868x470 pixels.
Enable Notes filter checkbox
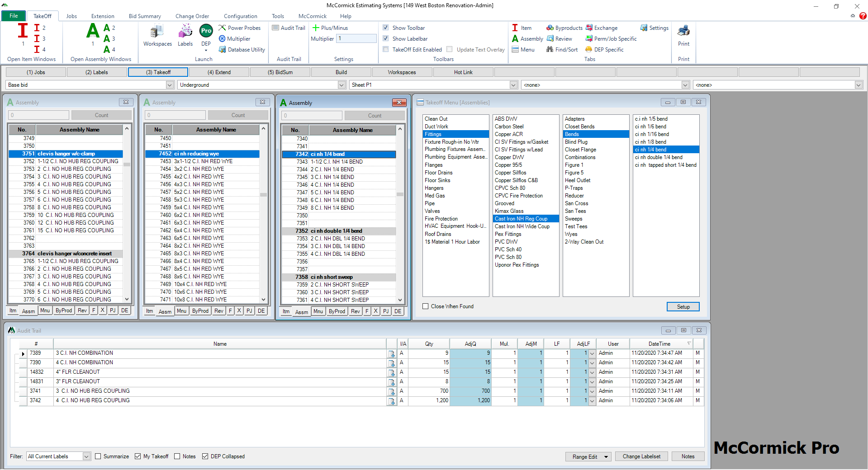point(177,456)
